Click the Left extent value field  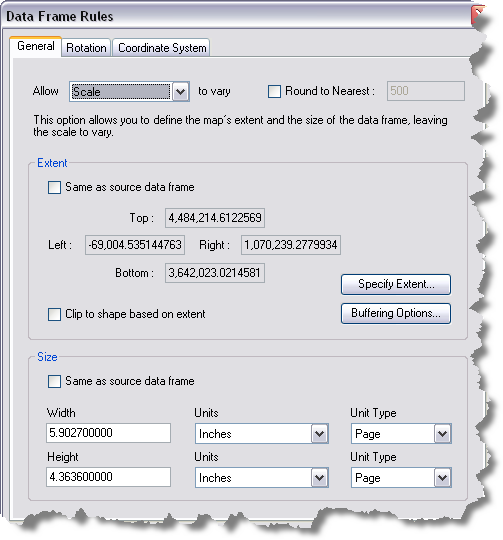[x=135, y=245]
